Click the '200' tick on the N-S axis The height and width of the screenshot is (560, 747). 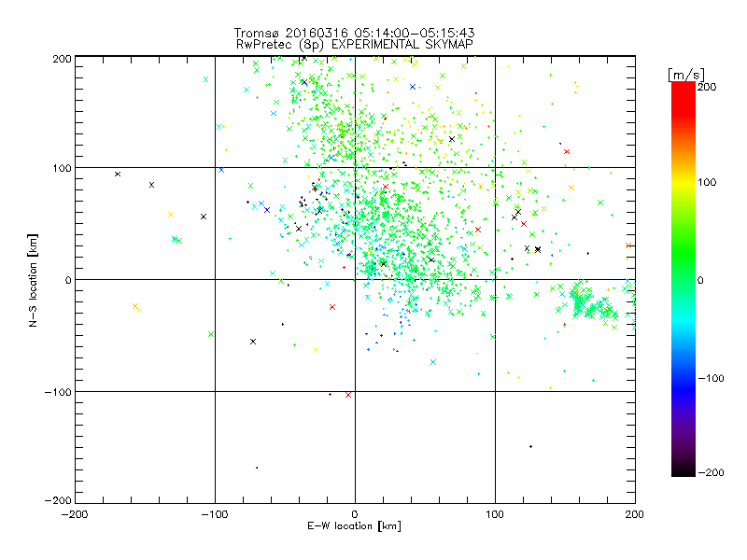tap(62, 59)
